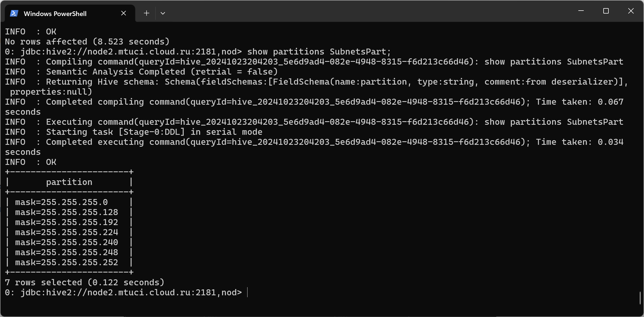
Task: Expand the new tab profile dropdown chevron
Action: [x=163, y=13]
